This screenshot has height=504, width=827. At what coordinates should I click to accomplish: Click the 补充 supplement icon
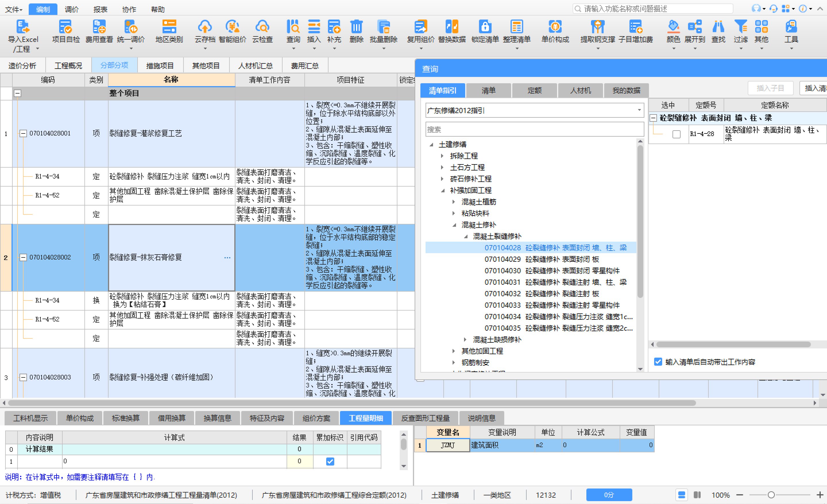click(334, 26)
